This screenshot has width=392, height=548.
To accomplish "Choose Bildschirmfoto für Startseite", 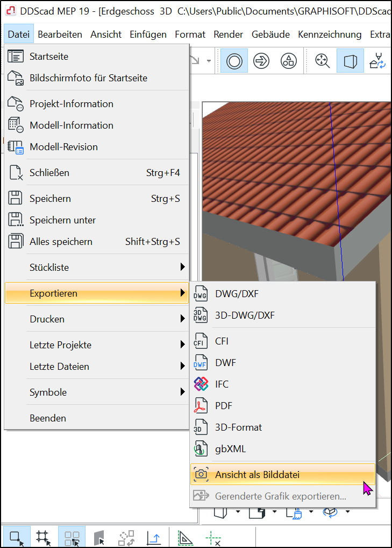I will 97,78.
